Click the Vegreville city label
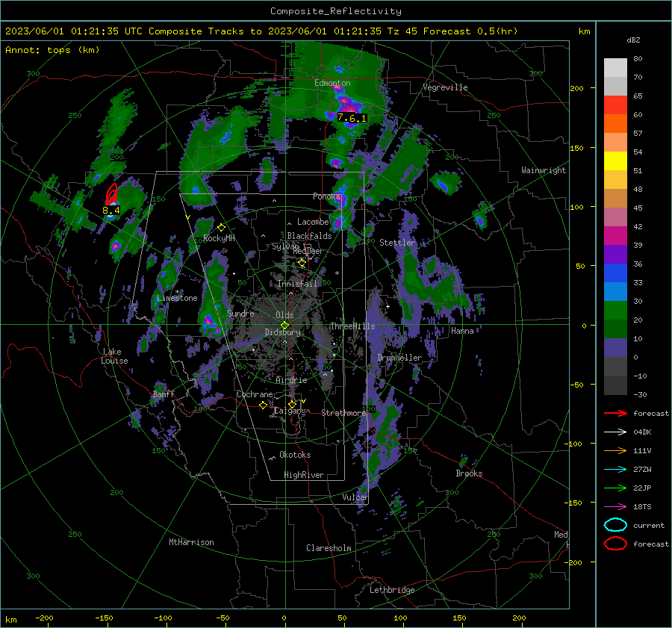672x628 pixels. [445, 87]
